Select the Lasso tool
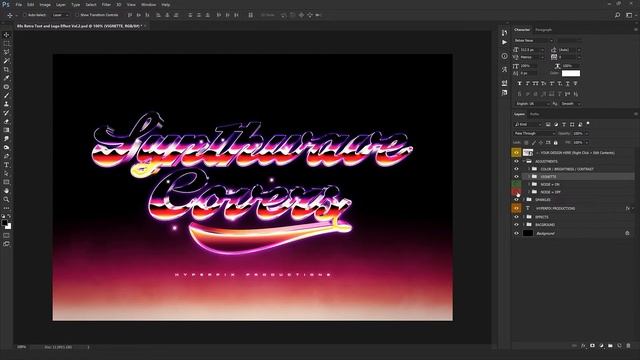Screen dimensions: 640x360 pos(7,52)
